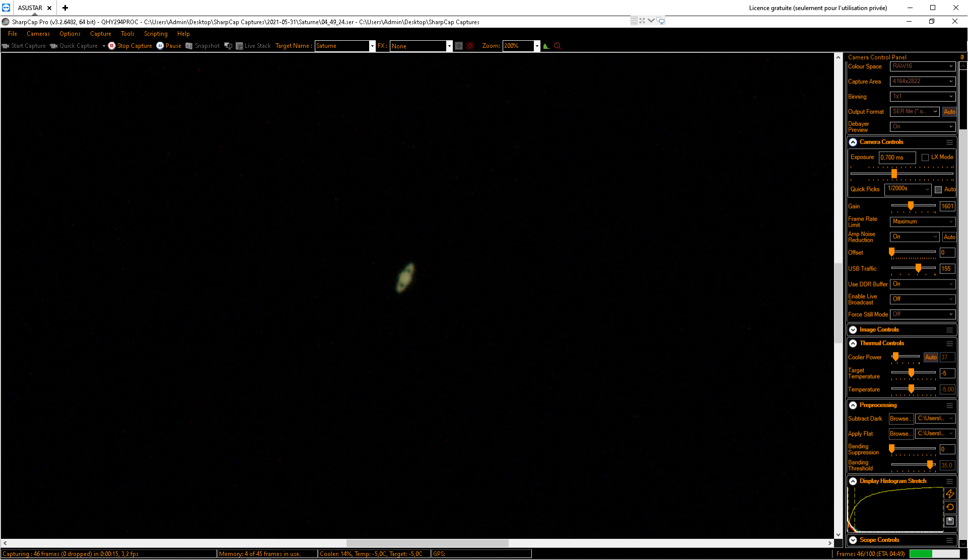The image size is (968, 560).
Task: Click the red magnifier focus icon
Action: point(557,46)
